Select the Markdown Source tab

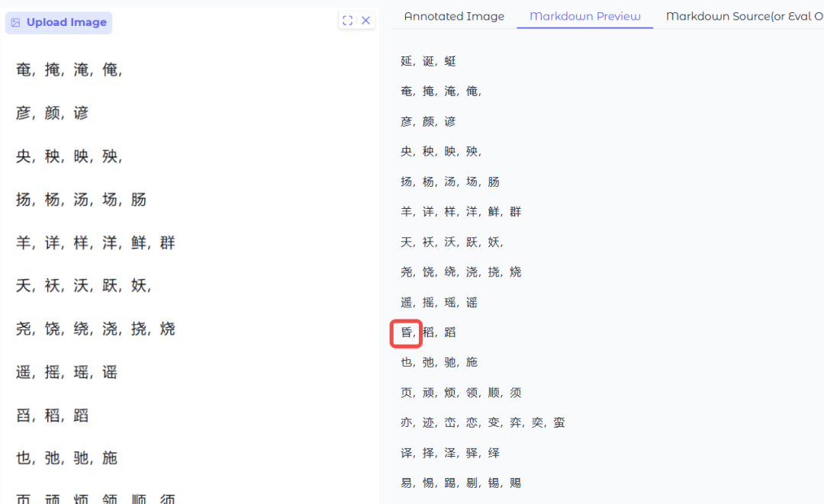click(745, 16)
